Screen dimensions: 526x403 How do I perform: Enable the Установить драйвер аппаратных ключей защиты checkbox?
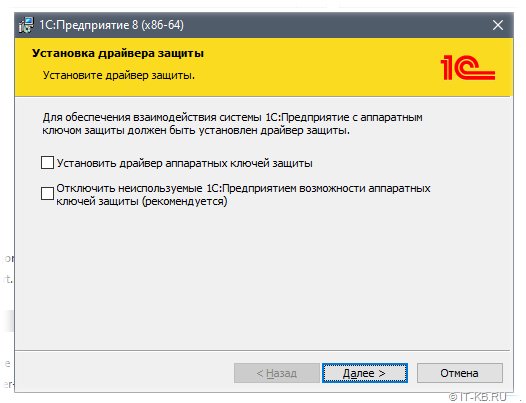[47, 163]
